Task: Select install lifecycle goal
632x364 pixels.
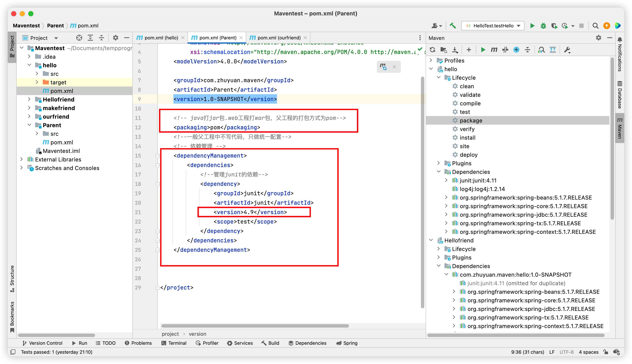Action: click(467, 137)
